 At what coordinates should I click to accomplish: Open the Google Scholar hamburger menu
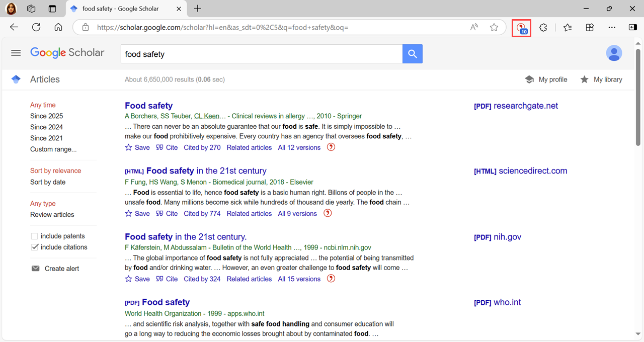[x=16, y=53]
